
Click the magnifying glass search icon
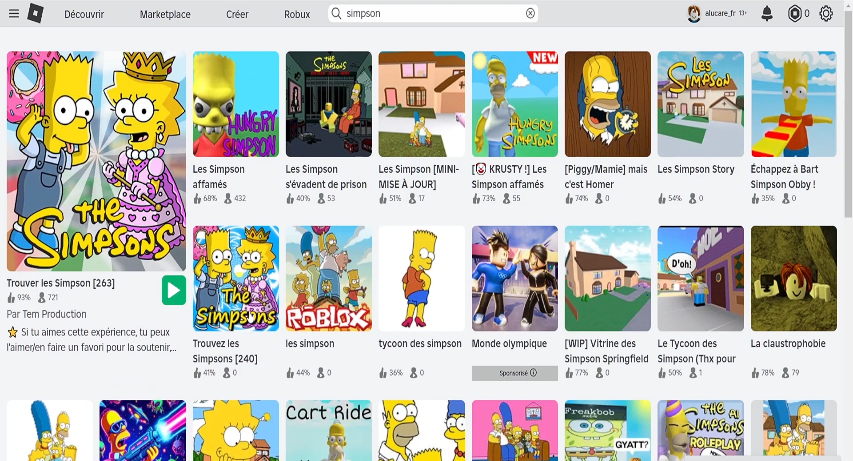click(x=337, y=14)
